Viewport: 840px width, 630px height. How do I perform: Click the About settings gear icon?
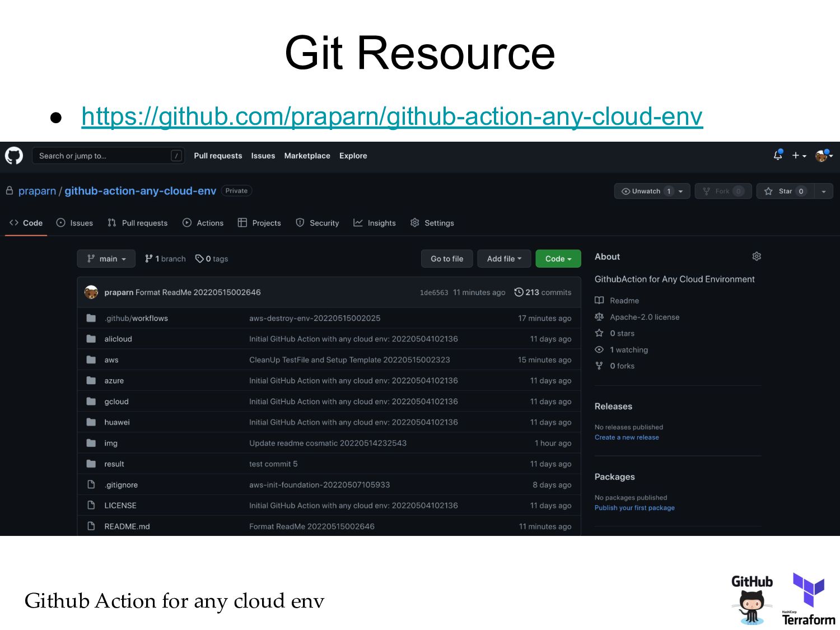click(757, 256)
